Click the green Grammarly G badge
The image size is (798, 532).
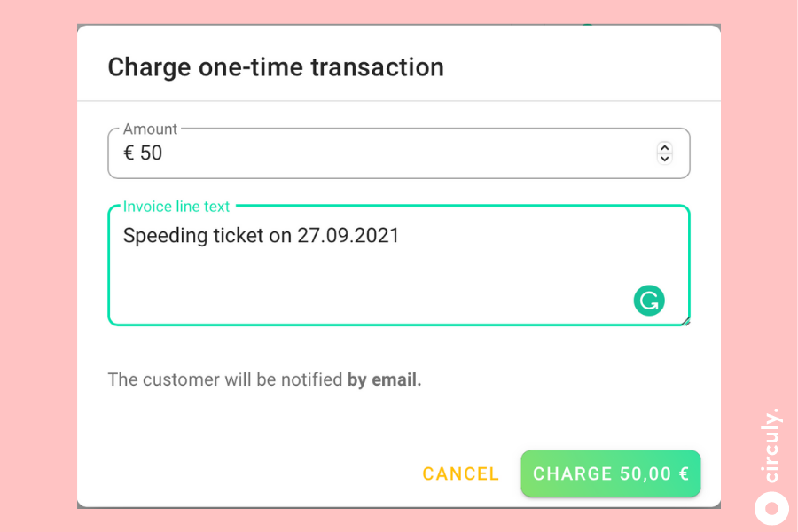(648, 301)
